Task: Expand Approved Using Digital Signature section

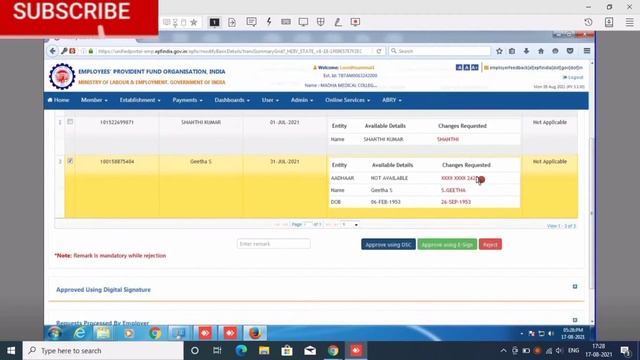Action: [x=575, y=287]
